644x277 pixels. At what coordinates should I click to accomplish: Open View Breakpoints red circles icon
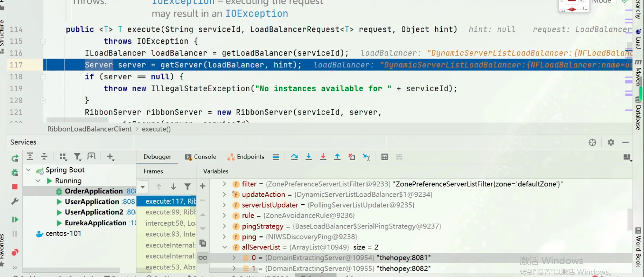point(15,252)
